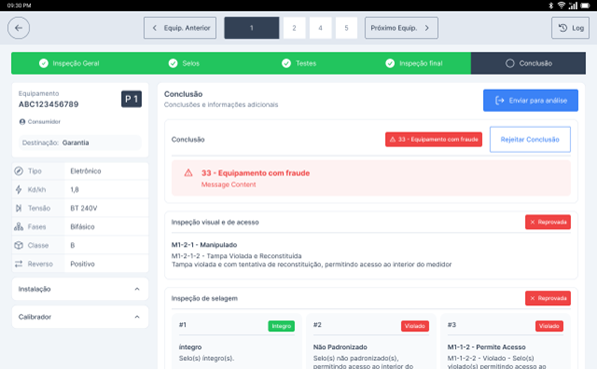
Task: Open the Inspeção final step
Action: 414,63
